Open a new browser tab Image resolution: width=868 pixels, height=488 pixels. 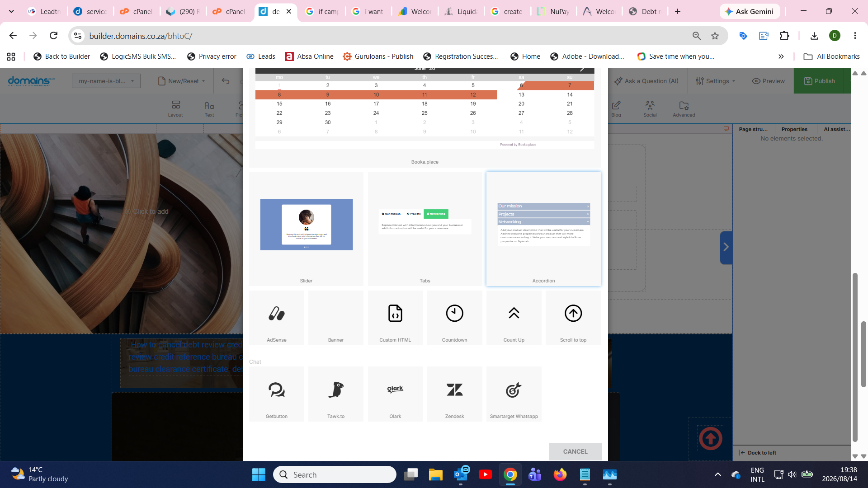678,11
